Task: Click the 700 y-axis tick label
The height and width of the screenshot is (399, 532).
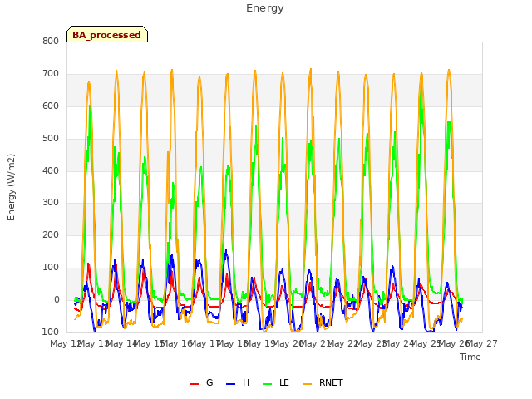Action: 51,74
